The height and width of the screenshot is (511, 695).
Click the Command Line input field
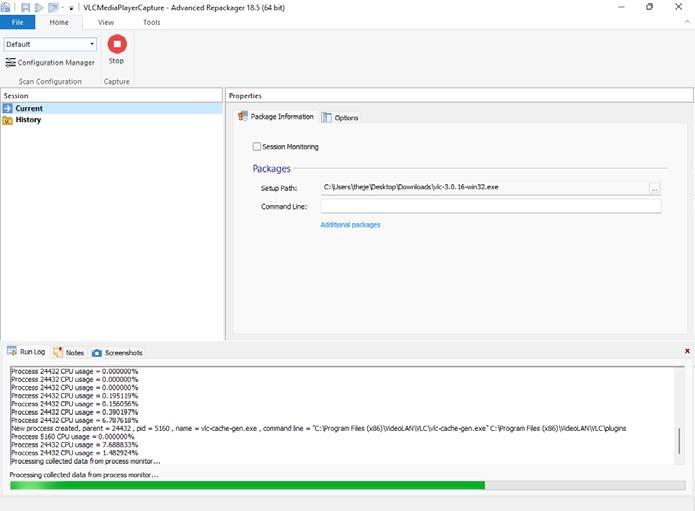(491, 206)
